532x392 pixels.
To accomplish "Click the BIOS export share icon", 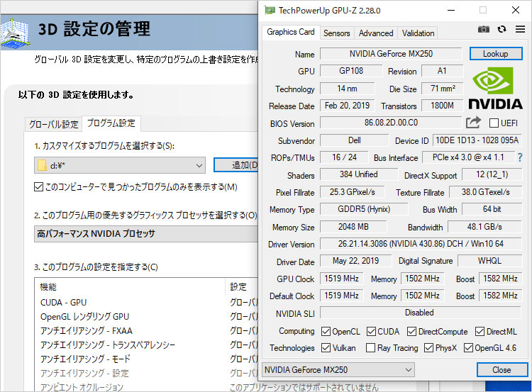I will (473, 123).
